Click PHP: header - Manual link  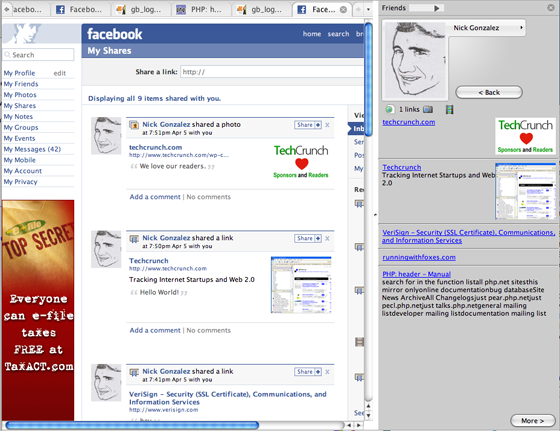pyautogui.click(x=416, y=274)
